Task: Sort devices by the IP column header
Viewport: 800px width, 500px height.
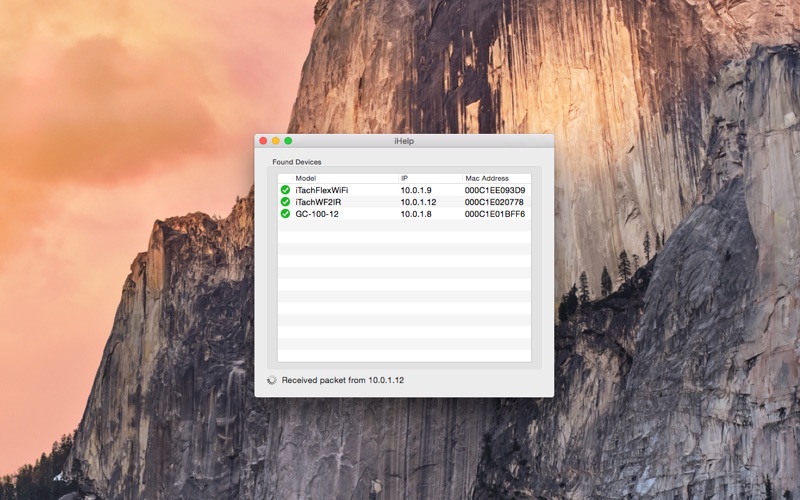Action: pyautogui.click(x=430, y=178)
